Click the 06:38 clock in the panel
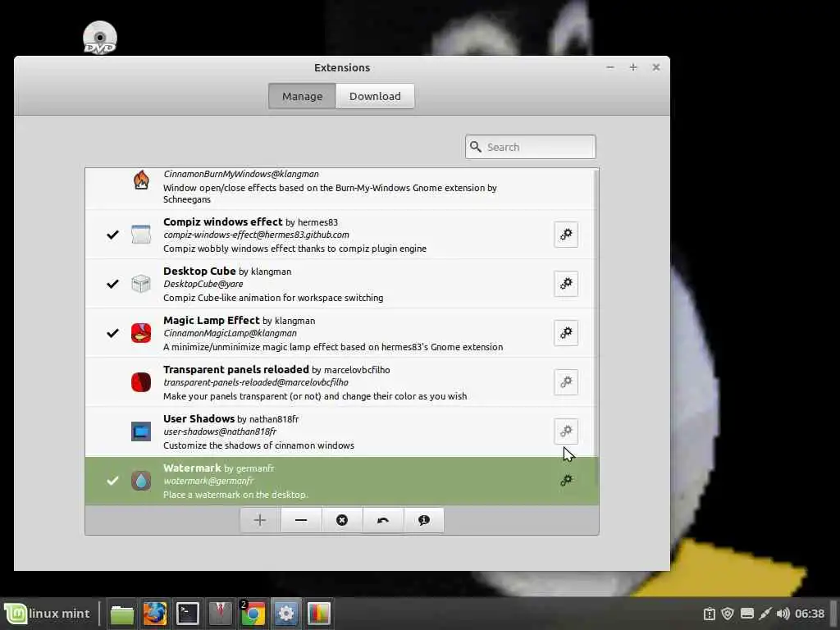 (x=810, y=614)
